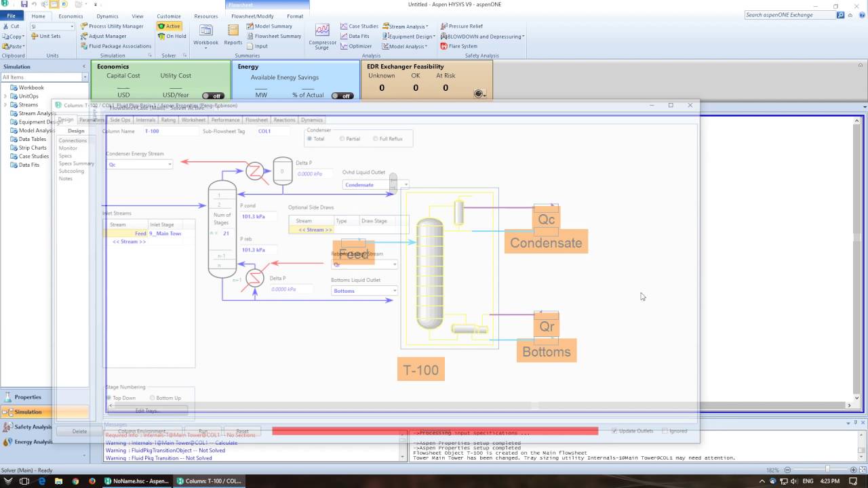Switch to NoName.hsc Aspen taskbar window
The image size is (868, 488).
(136, 481)
